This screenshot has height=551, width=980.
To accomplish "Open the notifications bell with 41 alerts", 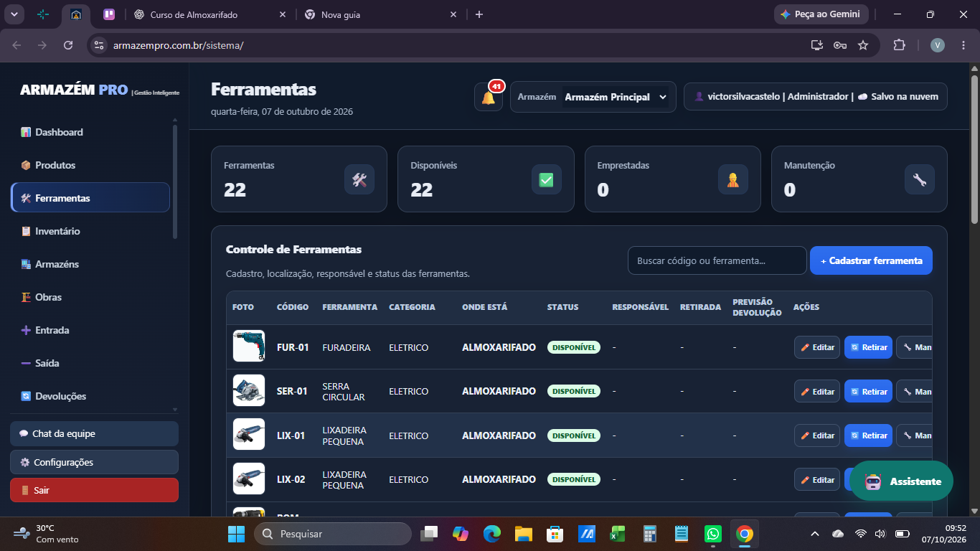I will (489, 97).
